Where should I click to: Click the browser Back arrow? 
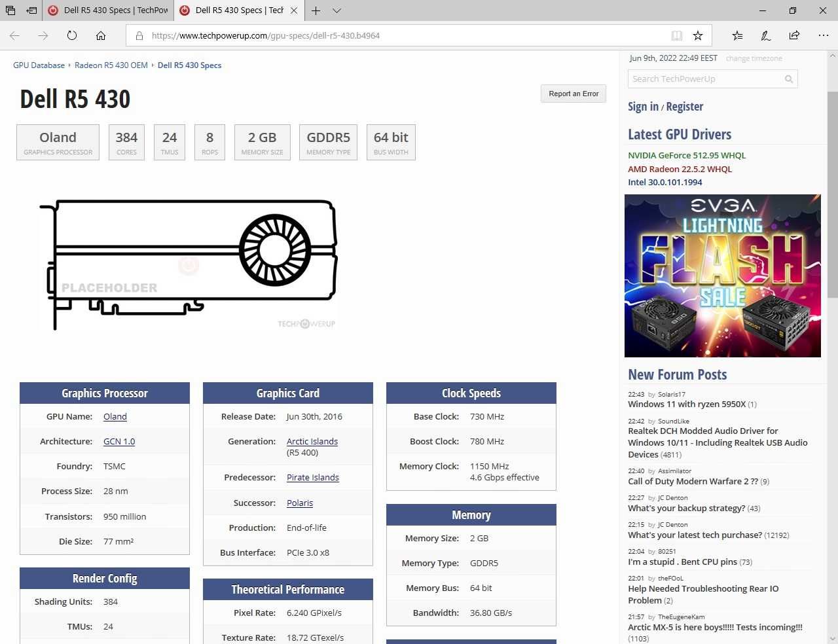[x=14, y=35]
